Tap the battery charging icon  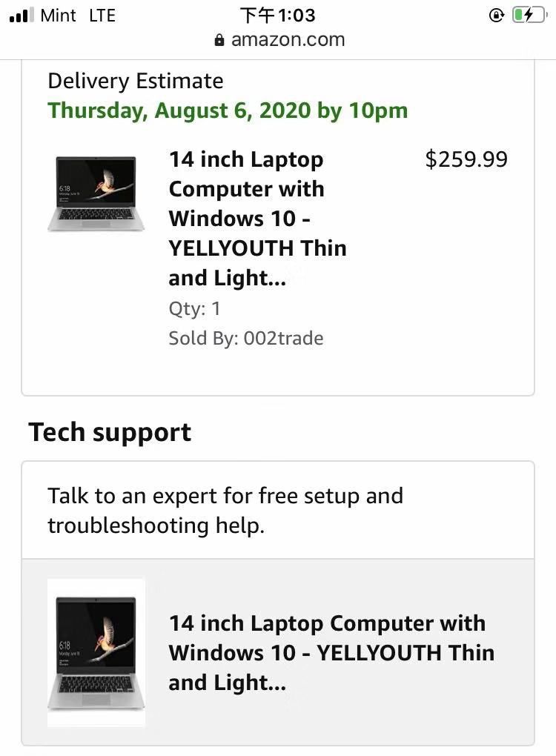529,15
